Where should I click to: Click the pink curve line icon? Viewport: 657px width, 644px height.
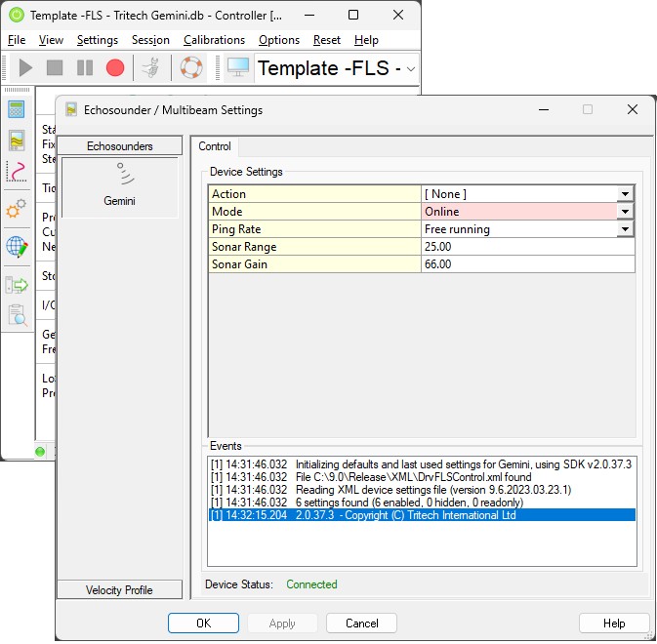click(x=17, y=172)
